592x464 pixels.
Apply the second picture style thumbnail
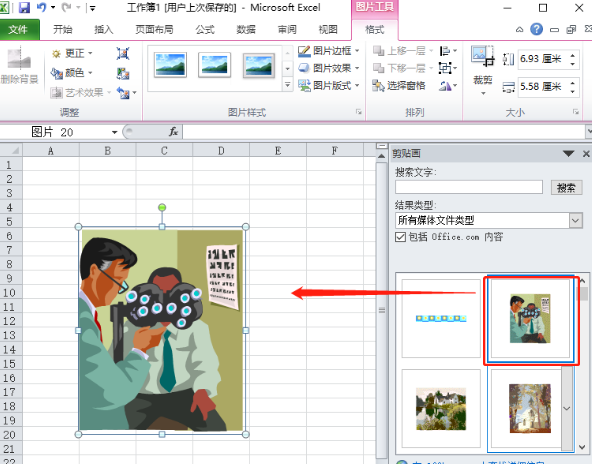click(x=214, y=65)
